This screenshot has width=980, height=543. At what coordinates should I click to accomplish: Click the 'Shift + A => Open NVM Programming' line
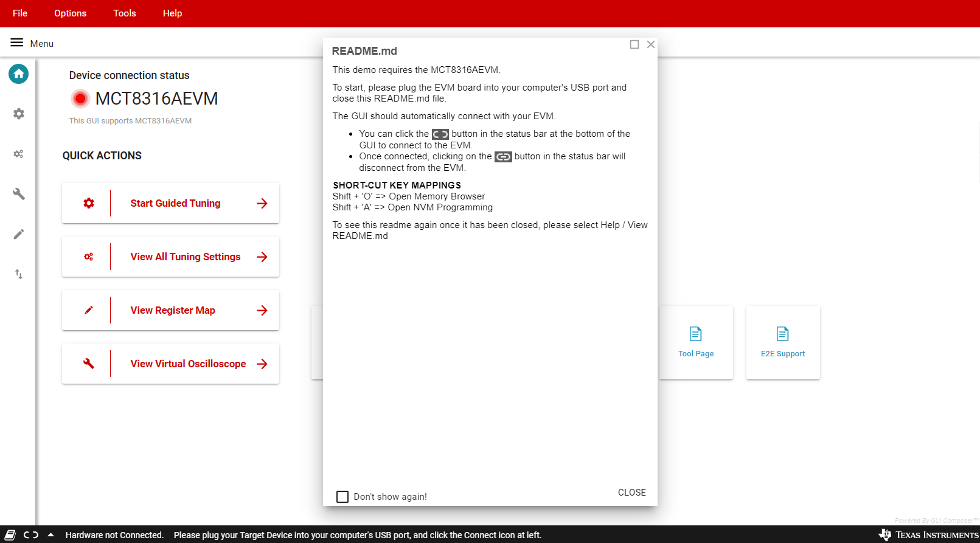[412, 207]
